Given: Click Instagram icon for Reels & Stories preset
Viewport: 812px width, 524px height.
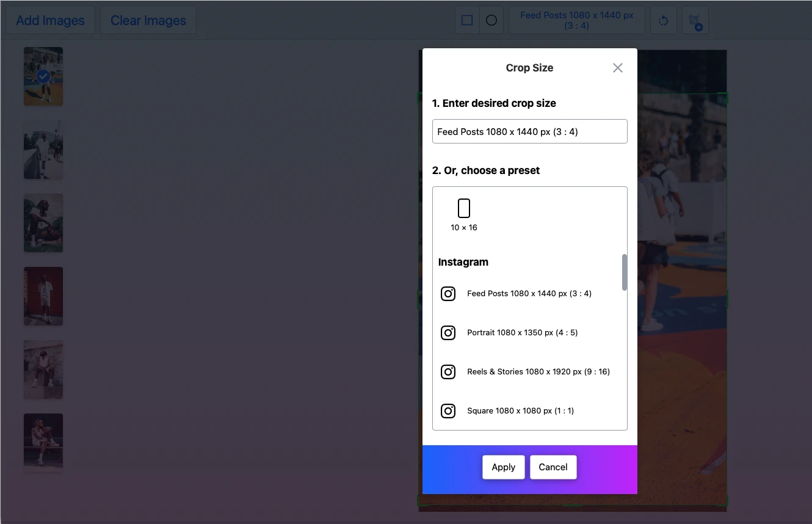Looking at the screenshot, I should click(448, 372).
